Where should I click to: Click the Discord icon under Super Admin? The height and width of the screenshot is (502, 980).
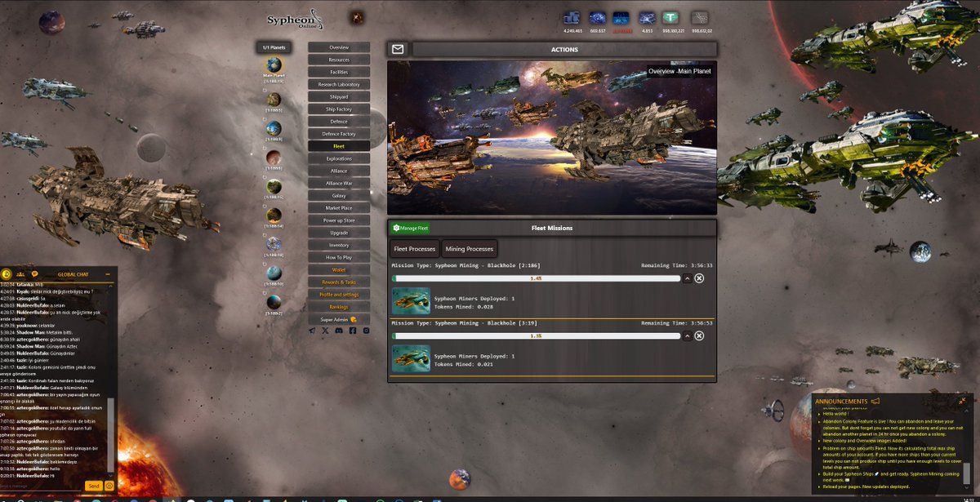pos(339,331)
